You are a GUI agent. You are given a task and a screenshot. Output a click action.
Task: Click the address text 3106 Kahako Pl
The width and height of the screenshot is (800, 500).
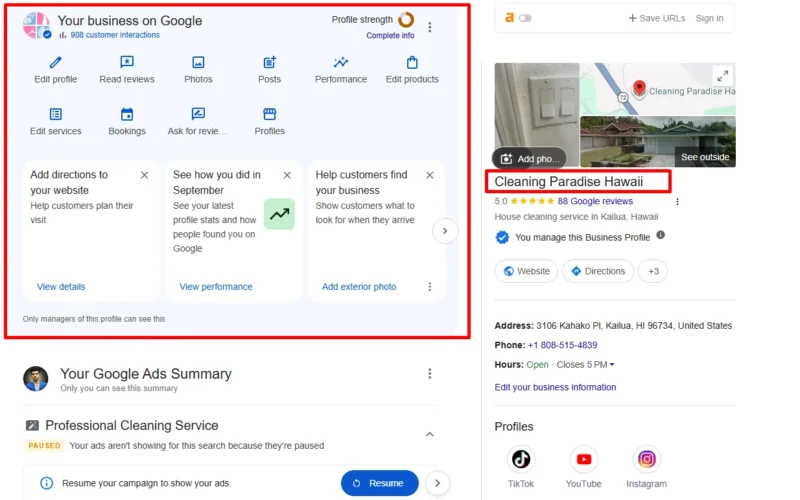(634, 326)
